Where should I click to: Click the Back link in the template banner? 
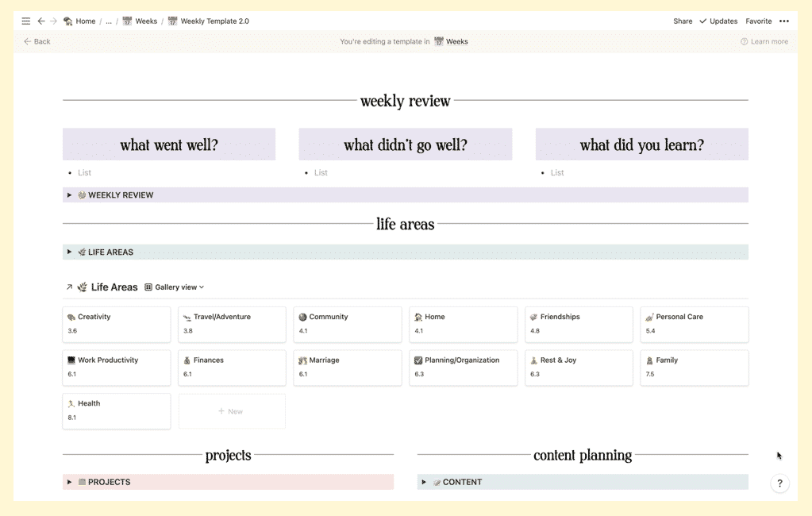coord(36,41)
